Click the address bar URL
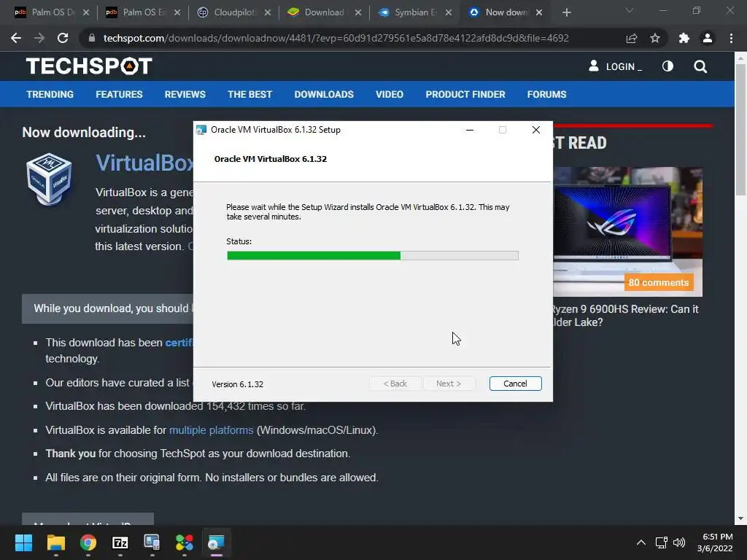The image size is (747, 560). point(336,38)
